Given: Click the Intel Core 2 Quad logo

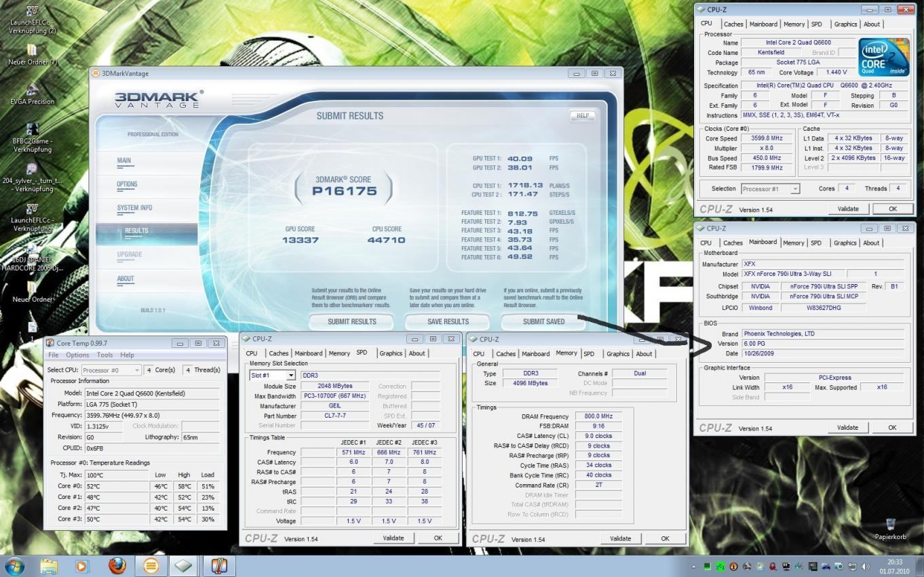Looking at the screenshot, I should pyautogui.click(x=884, y=57).
